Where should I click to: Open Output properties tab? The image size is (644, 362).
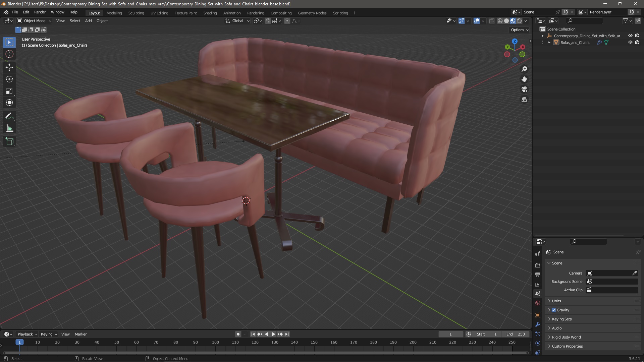click(x=538, y=275)
